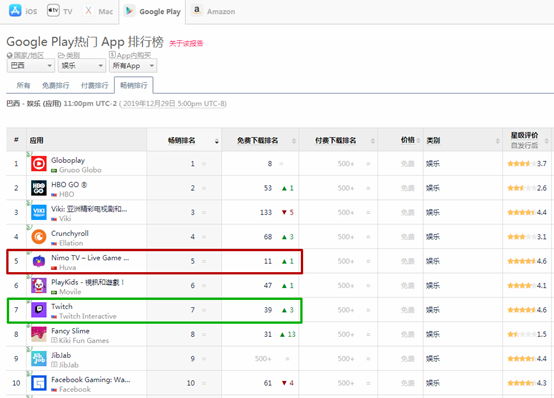The height and width of the screenshot is (398, 554).
Task: Click the Globoplay 3.7 star rating
Action: click(x=527, y=164)
